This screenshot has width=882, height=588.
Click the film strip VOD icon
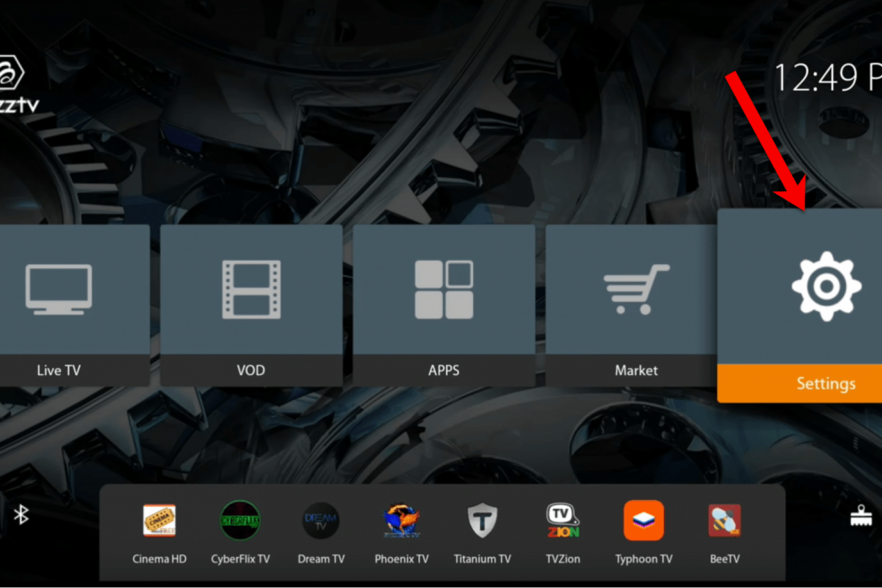click(251, 290)
